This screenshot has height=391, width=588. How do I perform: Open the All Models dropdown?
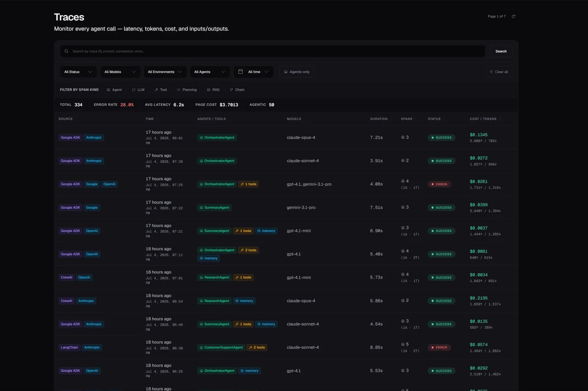click(x=120, y=72)
